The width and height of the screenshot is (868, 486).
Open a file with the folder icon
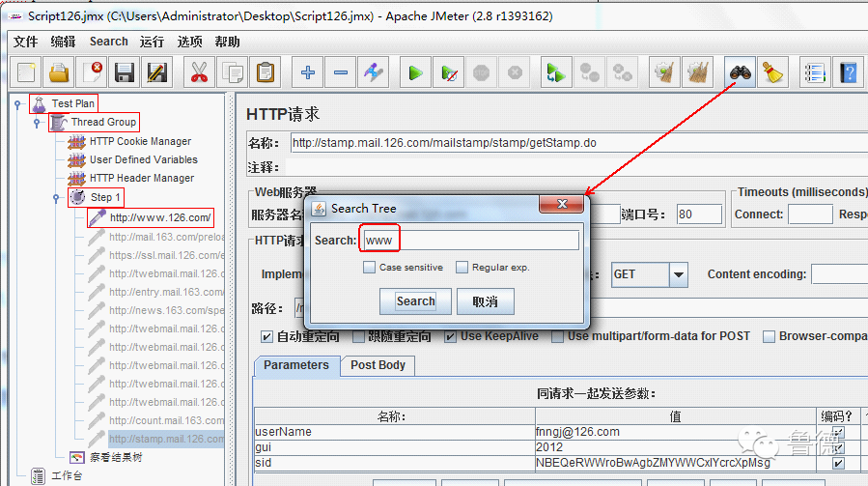59,72
